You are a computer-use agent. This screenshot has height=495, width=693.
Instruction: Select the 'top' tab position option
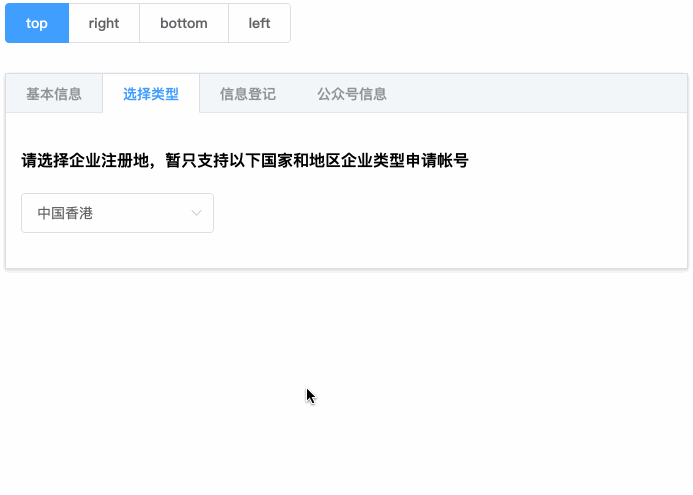(x=37, y=23)
